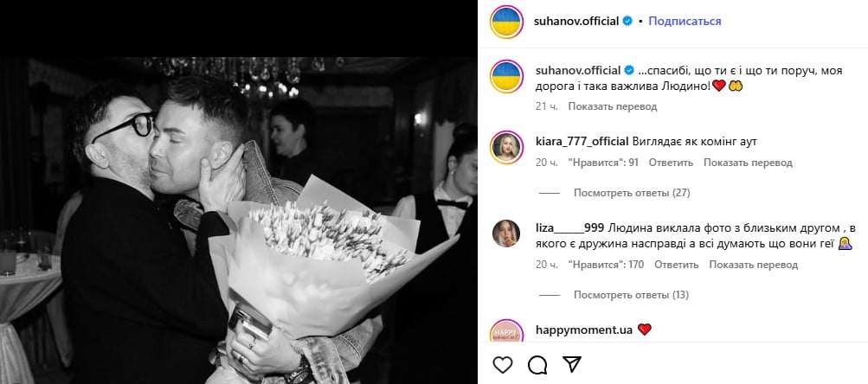Expand replies (27) under kiara's comment
This screenshot has width=868, height=384.
tap(632, 193)
